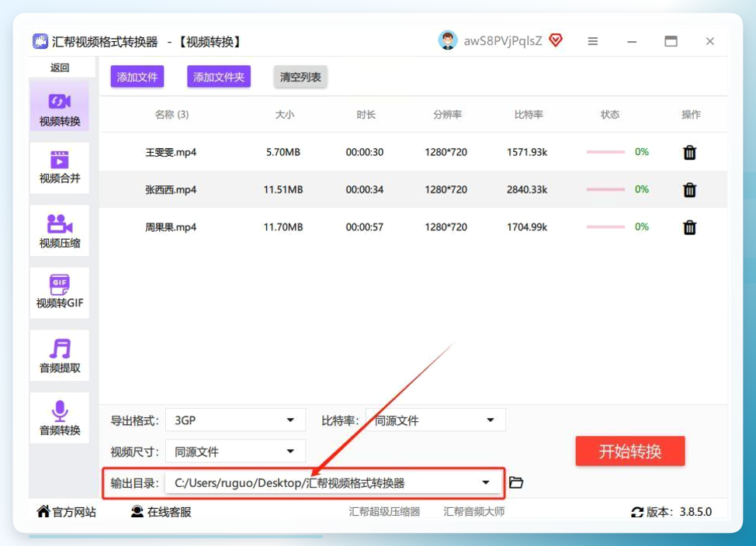The height and width of the screenshot is (546, 756).
Task: Click the 11.51MB size cell
Action: coord(283,189)
